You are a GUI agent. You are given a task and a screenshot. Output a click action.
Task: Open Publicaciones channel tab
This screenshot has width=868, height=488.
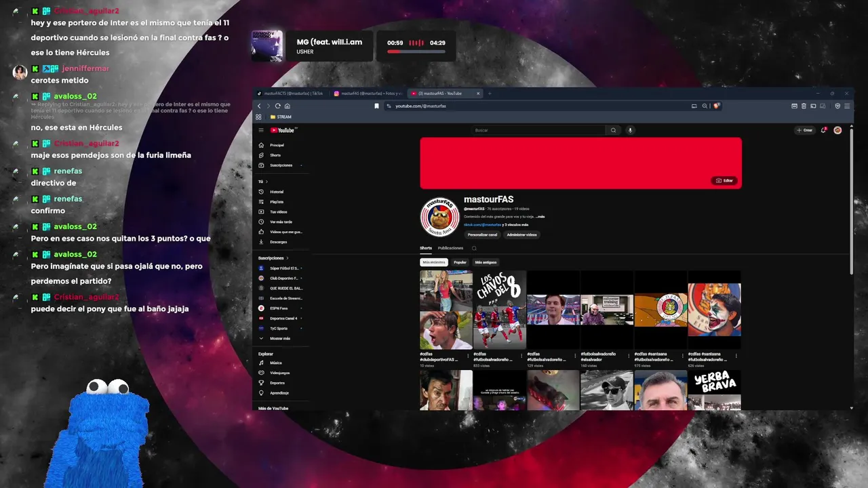coord(450,248)
